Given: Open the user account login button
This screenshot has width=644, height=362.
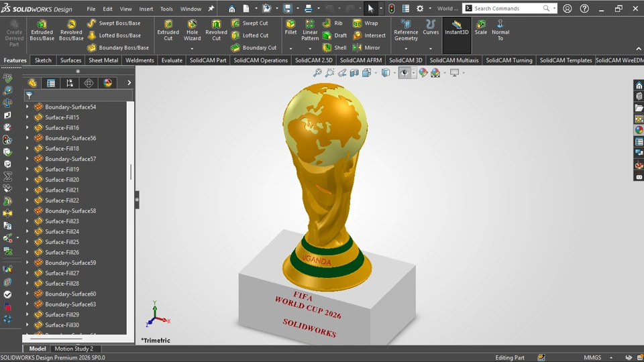Looking at the screenshot, I should click(568, 9).
